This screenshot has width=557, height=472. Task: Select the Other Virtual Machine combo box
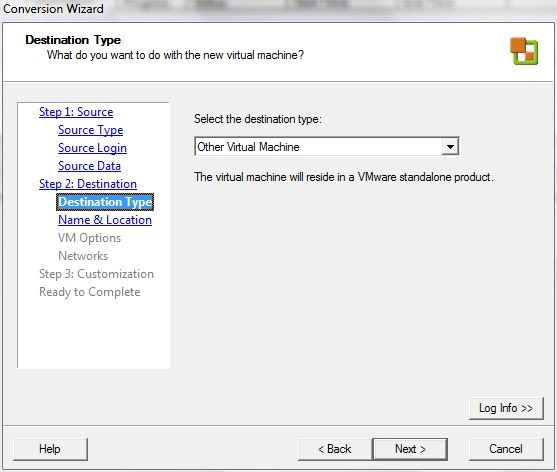(x=327, y=146)
